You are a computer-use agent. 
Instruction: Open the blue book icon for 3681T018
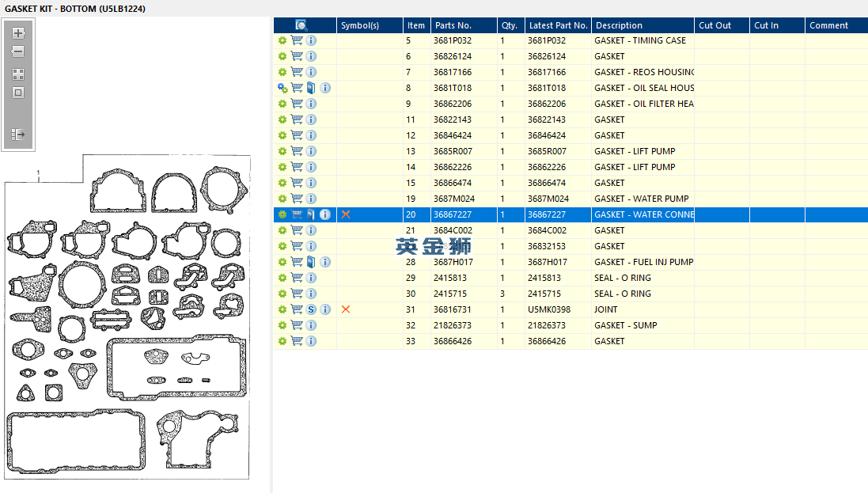(311, 88)
